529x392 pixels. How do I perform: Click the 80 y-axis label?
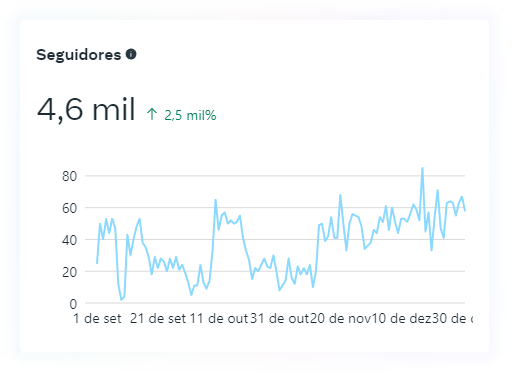click(69, 176)
